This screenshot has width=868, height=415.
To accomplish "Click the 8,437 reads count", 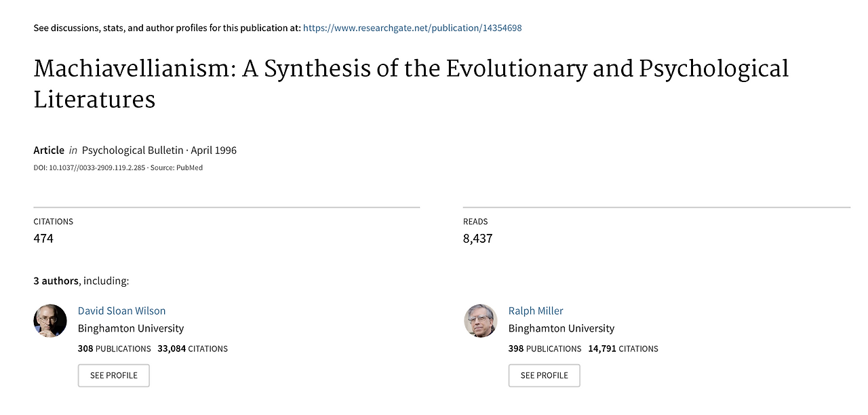I will pyautogui.click(x=478, y=239).
